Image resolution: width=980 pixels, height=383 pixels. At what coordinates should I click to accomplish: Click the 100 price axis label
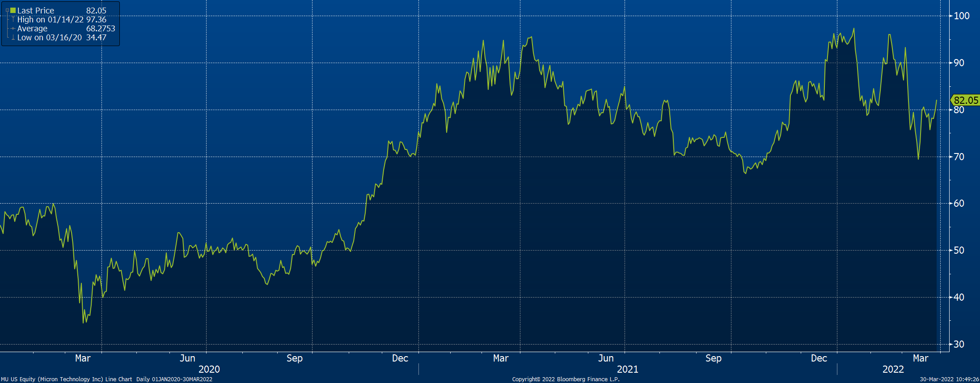(x=962, y=16)
